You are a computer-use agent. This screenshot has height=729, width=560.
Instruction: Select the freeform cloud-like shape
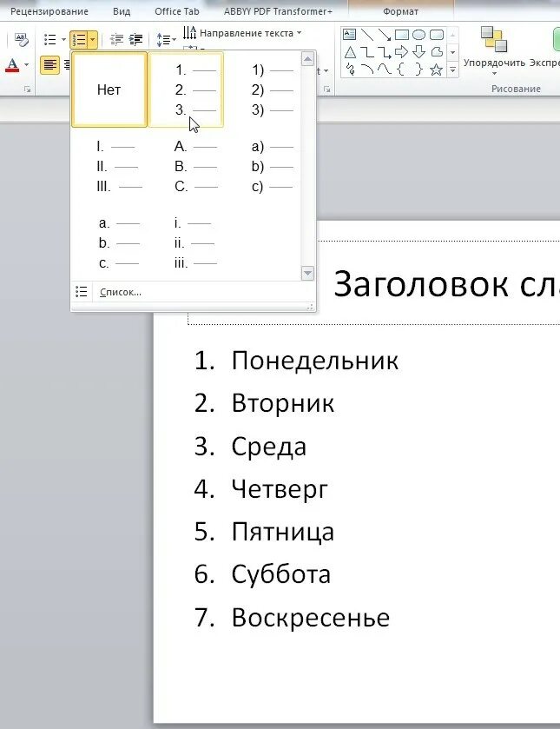[437, 52]
